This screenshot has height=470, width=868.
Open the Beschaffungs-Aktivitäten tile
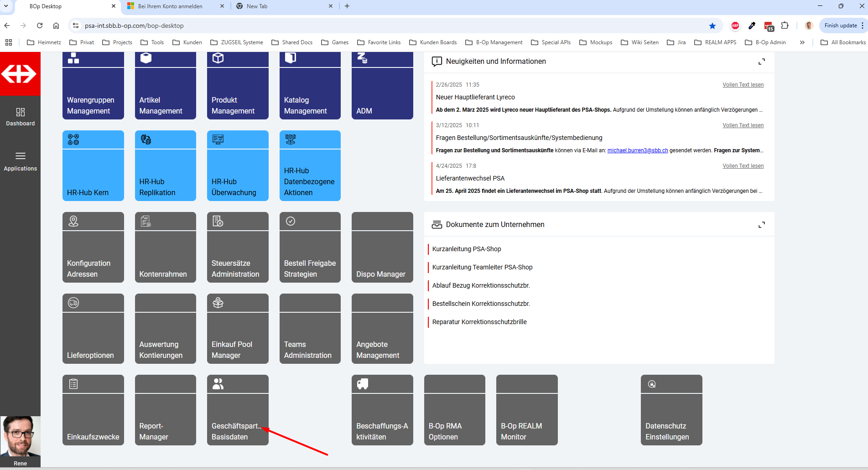click(382, 410)
